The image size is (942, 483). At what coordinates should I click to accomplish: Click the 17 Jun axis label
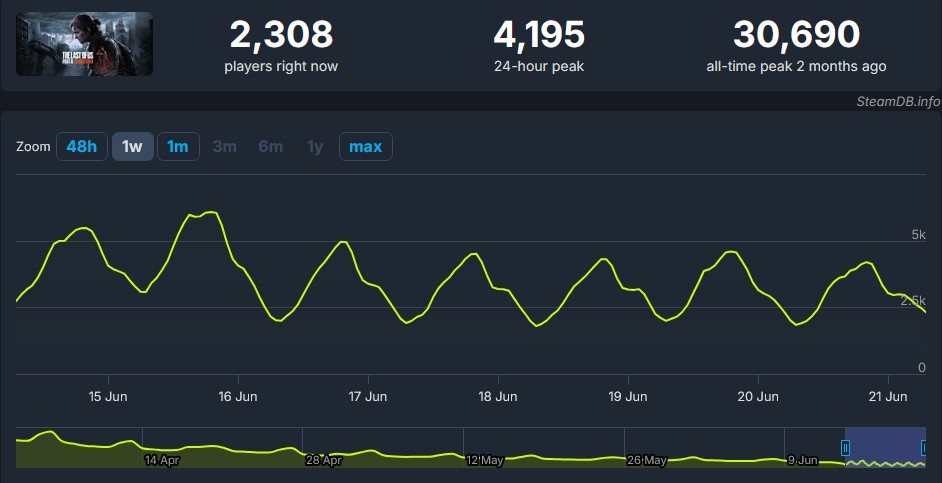pyautogui.click(x=368, y=396)
